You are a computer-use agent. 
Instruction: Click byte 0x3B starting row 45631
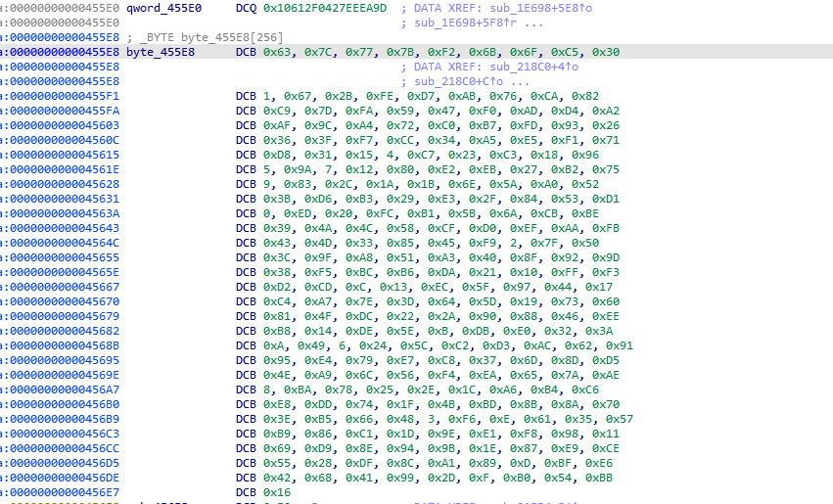277,200
